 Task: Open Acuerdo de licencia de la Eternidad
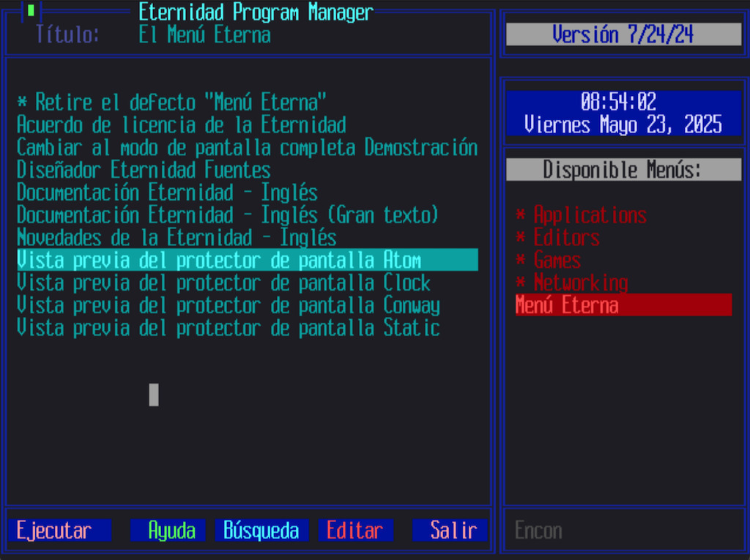(182, 125)
